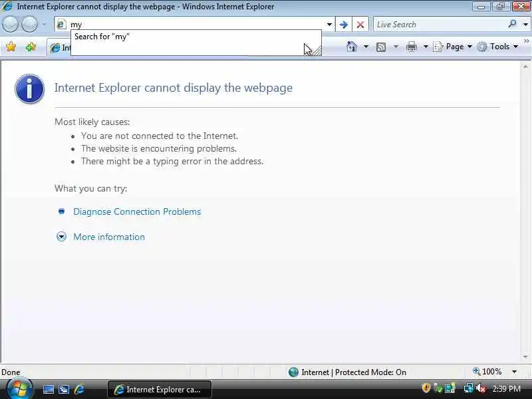Click the Live Search magnifier icon
The width and height of the screenshot is (532, 399).
coord(512,24)
